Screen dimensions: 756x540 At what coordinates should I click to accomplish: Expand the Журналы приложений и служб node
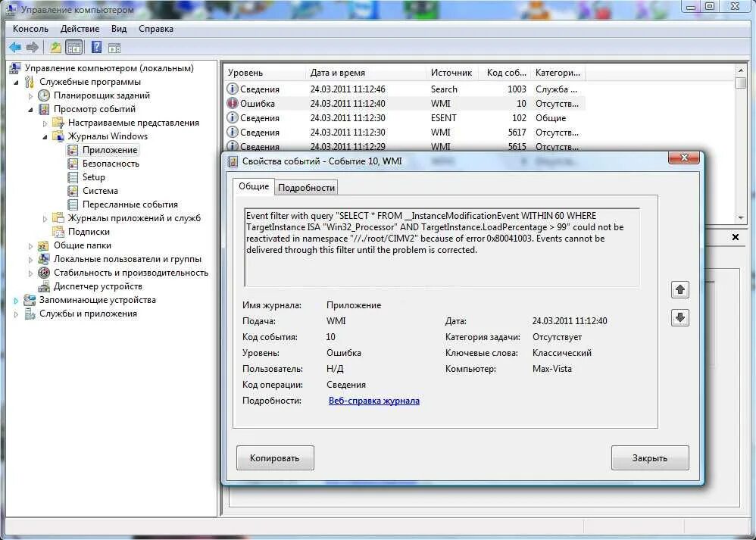(x=45, y=219)
